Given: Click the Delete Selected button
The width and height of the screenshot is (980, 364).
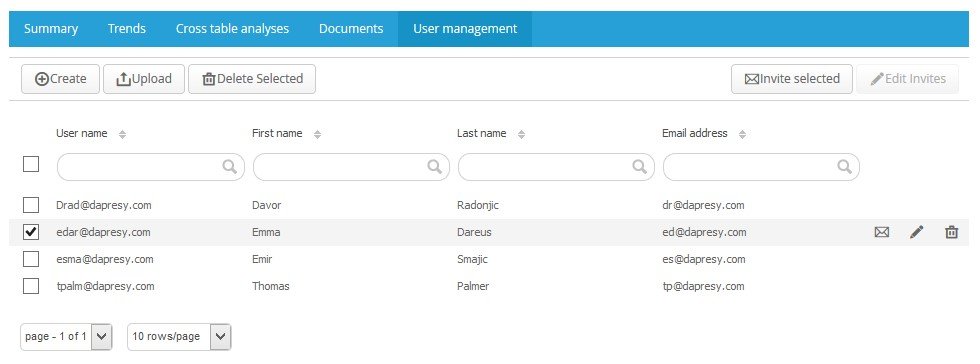Looking at the screenshot, I should [252, 79].
